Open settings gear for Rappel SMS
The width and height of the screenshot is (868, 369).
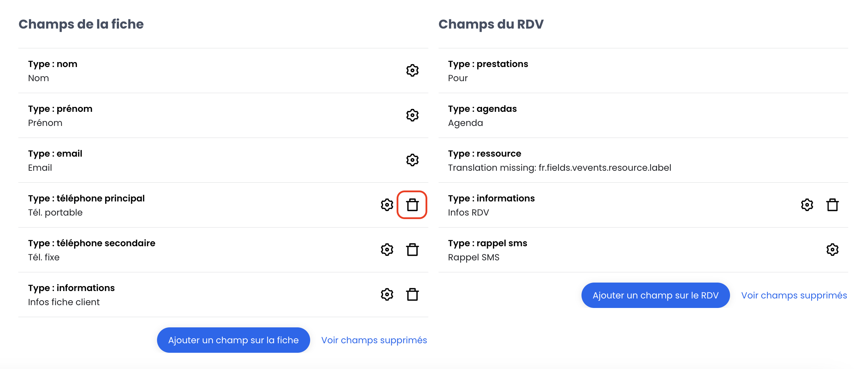(x=832, y=250)
